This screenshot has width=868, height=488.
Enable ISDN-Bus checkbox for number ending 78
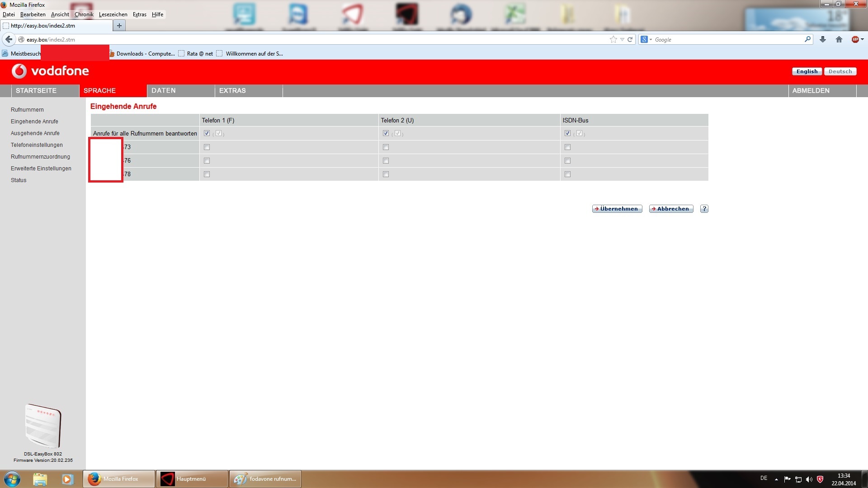click(567, 174)
